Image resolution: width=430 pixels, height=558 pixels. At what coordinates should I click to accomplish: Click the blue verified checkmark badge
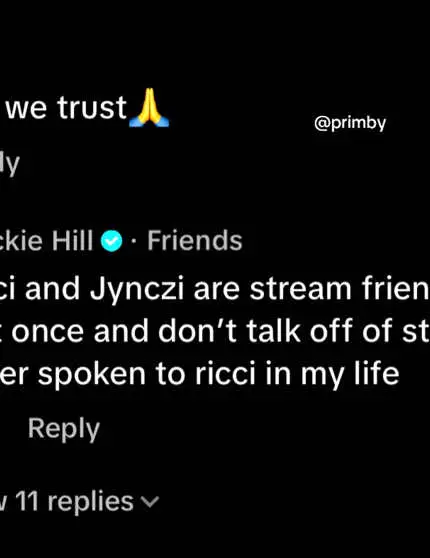(x=111, y=241)
